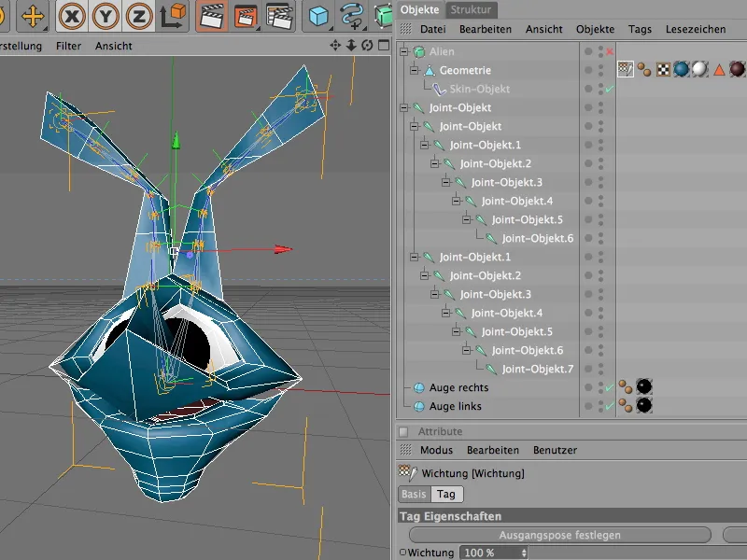Viewport: 747px width, 560px height.
Task: Switch to the Struktur tab
Action: click(471, 9)
